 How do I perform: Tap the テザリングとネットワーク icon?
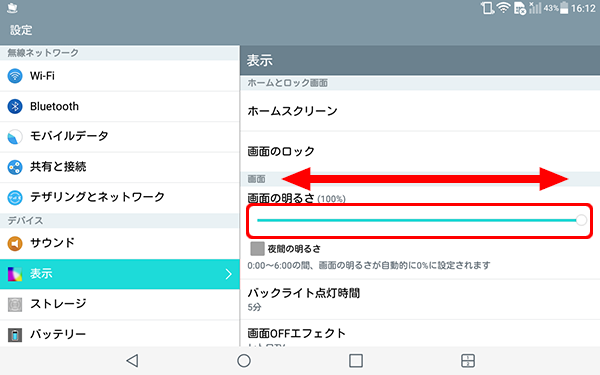coord(15,197)
